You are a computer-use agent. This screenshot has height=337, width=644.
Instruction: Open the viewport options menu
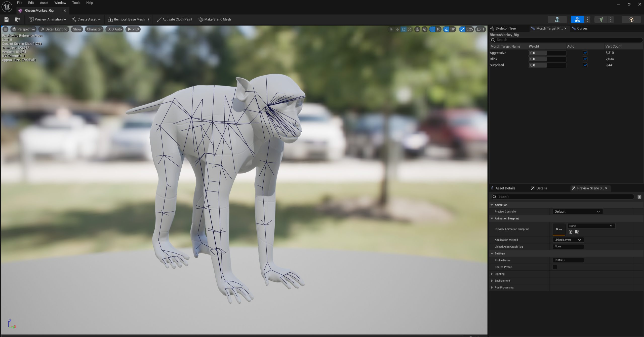pyautogui.click(x=5, y=29)
